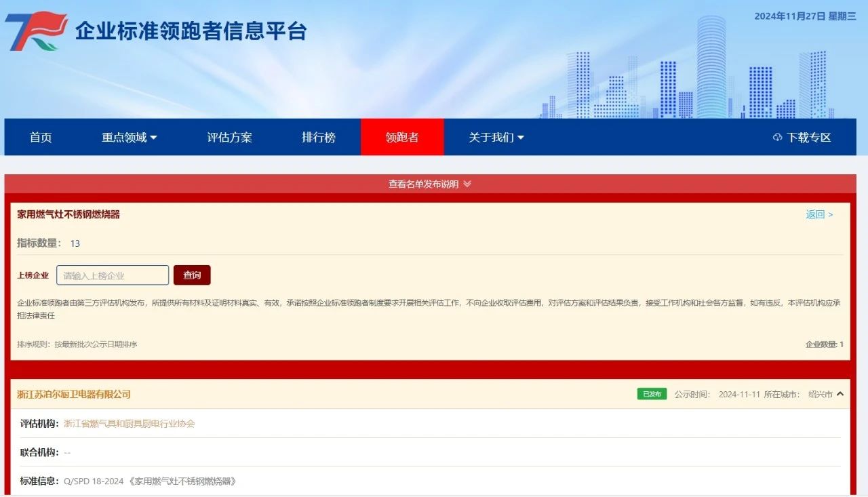
Task: Click the cloud download icon
Action: coord(777,138)
